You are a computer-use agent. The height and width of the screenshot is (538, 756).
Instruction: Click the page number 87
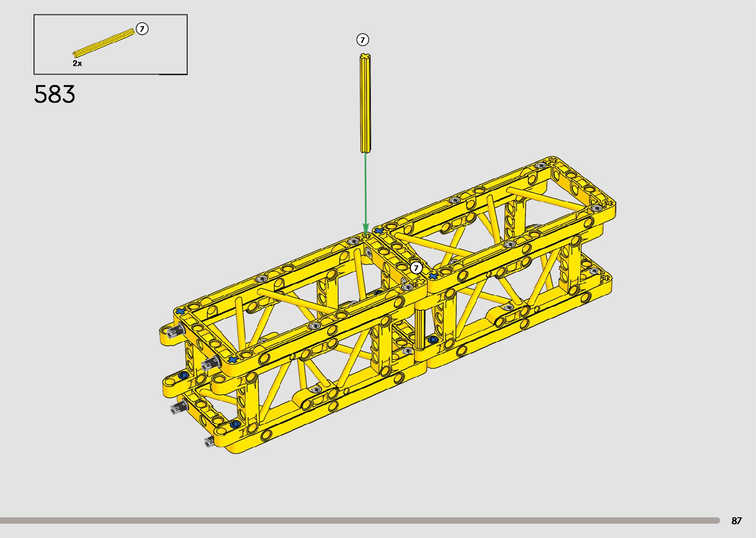(736, 521)
